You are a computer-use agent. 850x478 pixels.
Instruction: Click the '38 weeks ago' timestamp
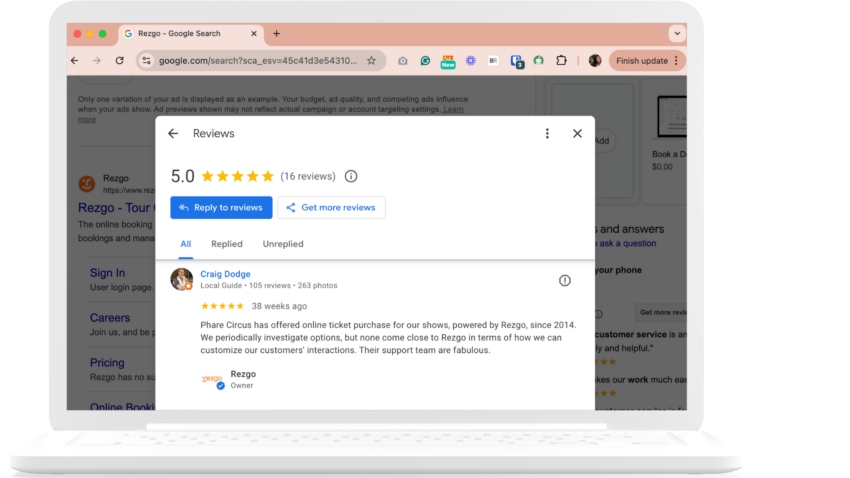tap(279, 306)
